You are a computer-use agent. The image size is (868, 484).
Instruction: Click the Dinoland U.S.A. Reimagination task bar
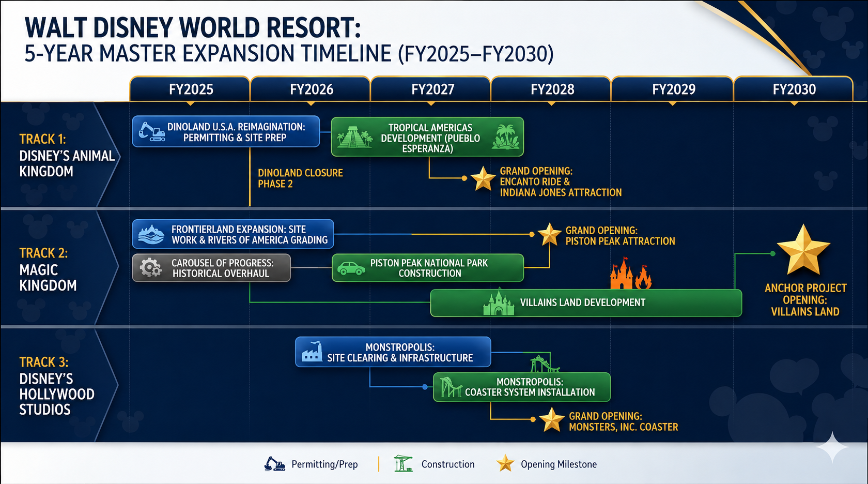(x=226, y=132)
